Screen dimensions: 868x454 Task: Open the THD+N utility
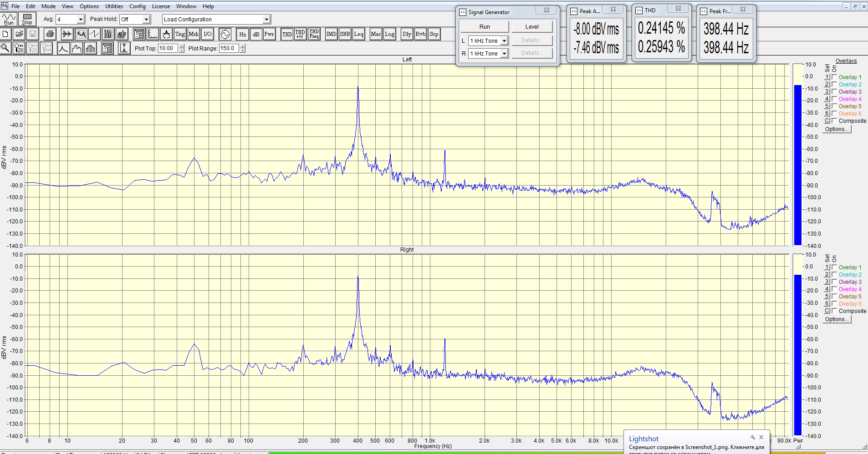click(300, 34)
